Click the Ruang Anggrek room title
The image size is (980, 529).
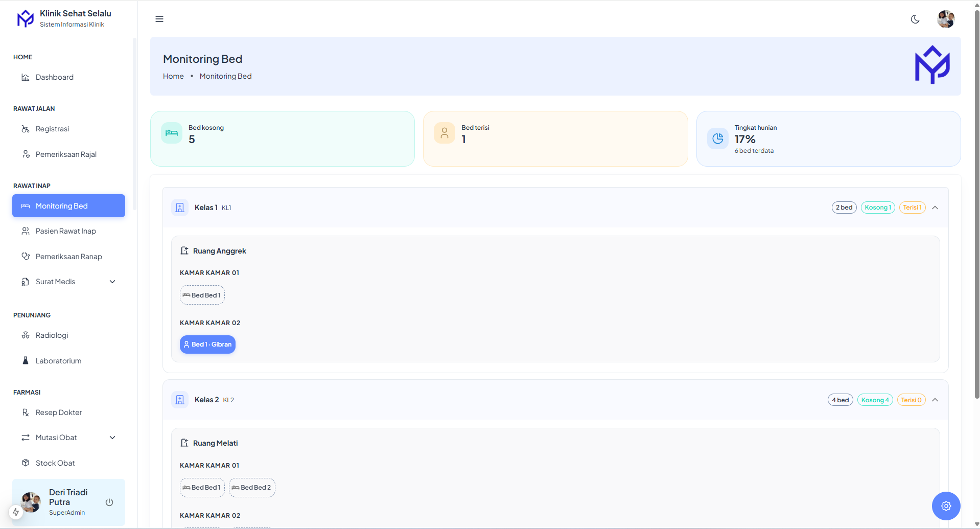tap(220, 251)
